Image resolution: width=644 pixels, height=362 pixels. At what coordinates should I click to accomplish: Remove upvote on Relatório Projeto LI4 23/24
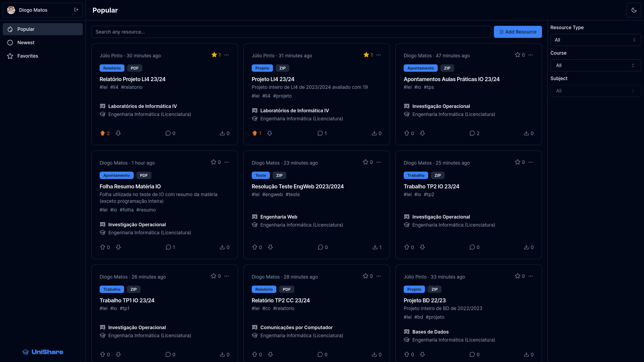102,133
